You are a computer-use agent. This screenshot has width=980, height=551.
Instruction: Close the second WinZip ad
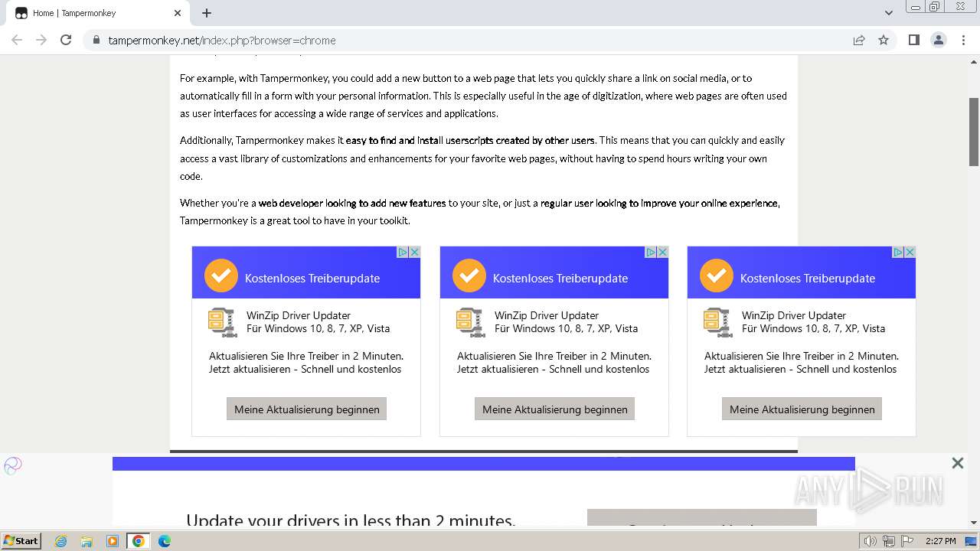click(662, 252)
